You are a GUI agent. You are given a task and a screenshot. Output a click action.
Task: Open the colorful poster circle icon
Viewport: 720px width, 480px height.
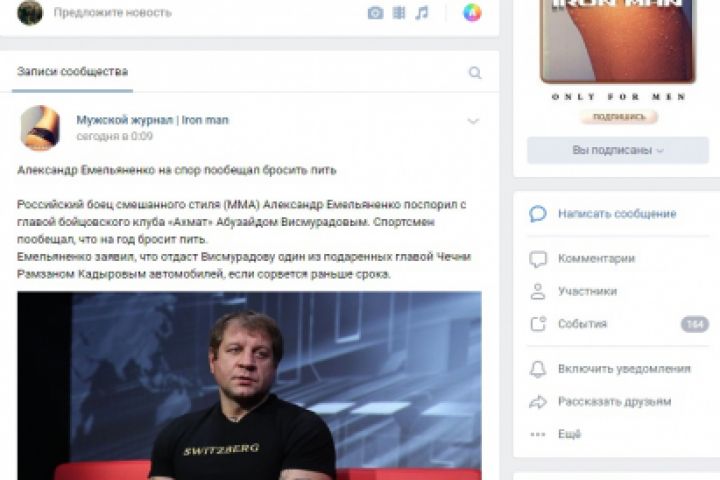tap(472, 12)
